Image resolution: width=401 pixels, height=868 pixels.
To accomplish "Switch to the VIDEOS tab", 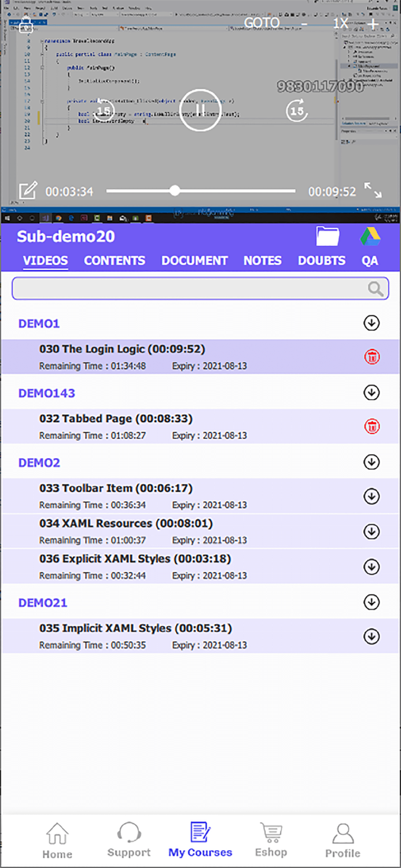I will [45, 260].
